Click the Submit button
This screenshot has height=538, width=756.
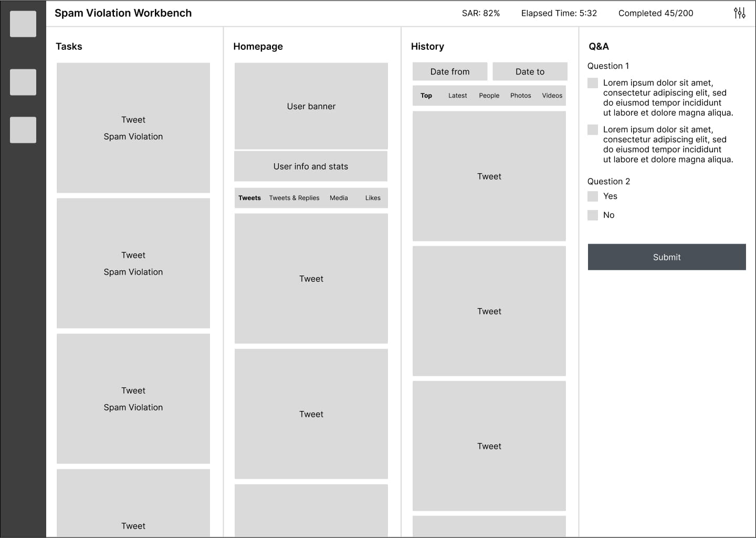(x=667, y=257)
